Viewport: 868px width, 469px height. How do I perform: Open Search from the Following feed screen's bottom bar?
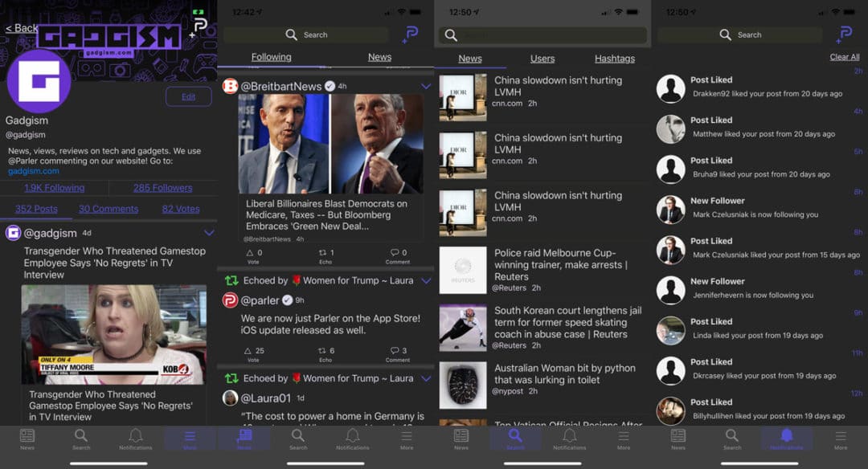pyautogui.click(x=298, y=439)
